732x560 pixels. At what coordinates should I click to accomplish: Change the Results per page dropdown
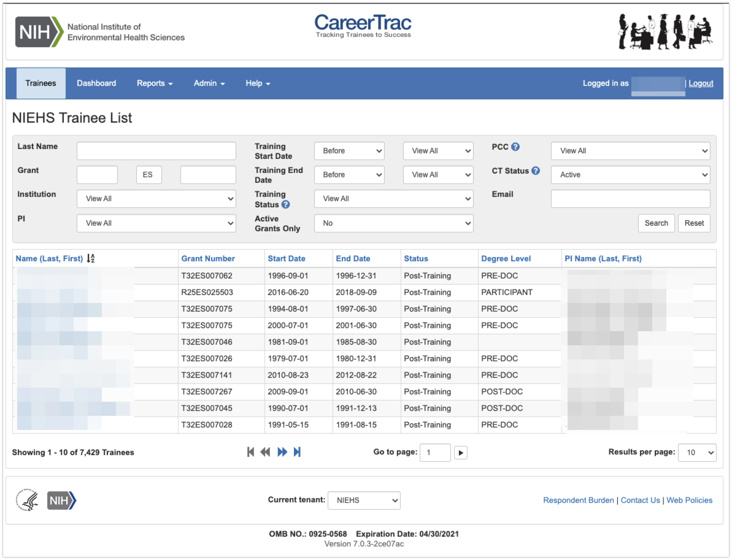coord(697,452)
